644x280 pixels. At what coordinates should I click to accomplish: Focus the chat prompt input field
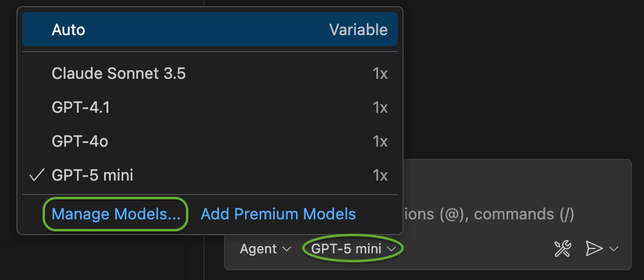(x=484, y=213)
